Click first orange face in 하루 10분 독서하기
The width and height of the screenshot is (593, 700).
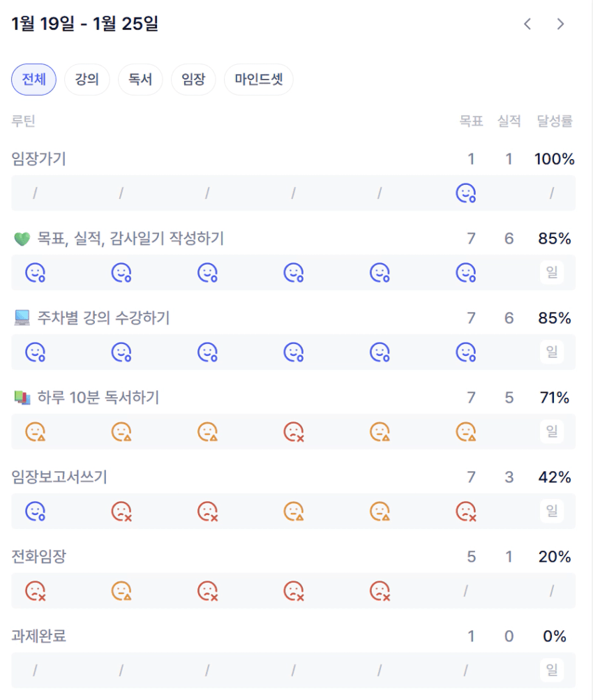pyautogui.click(x=35, y=432)
